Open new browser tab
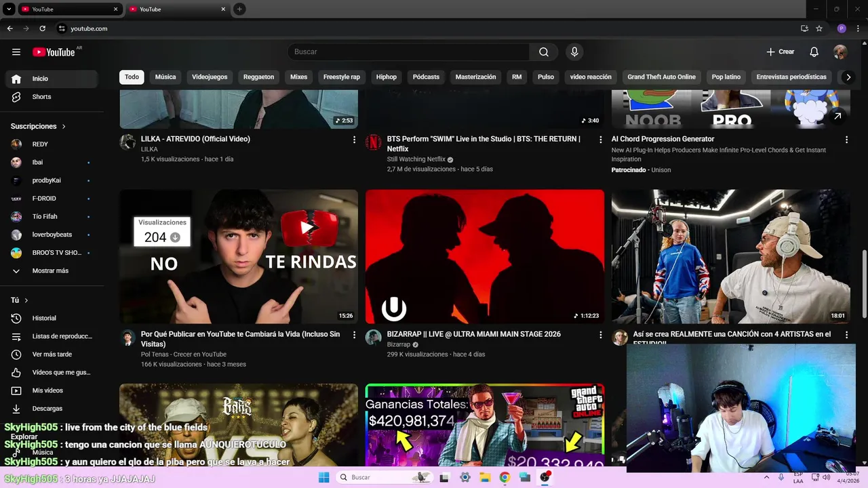Screen dimensions: 868x488 (x=239, y=9)
